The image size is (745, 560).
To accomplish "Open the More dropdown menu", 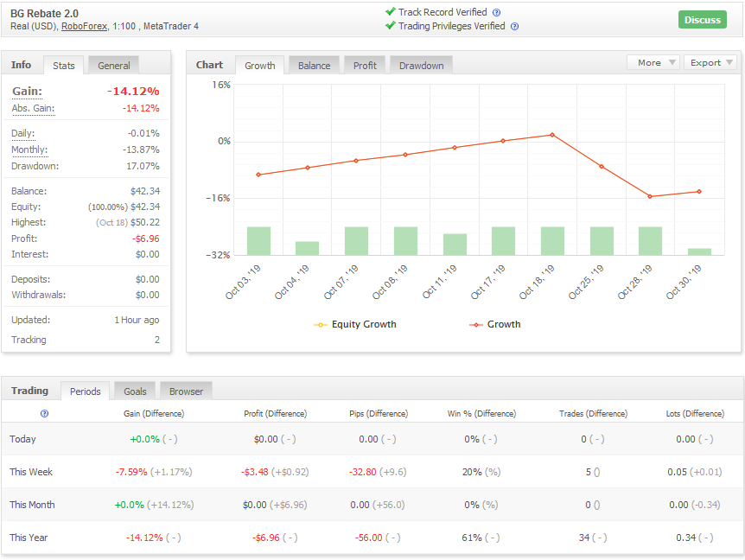I will coord(653,63).
